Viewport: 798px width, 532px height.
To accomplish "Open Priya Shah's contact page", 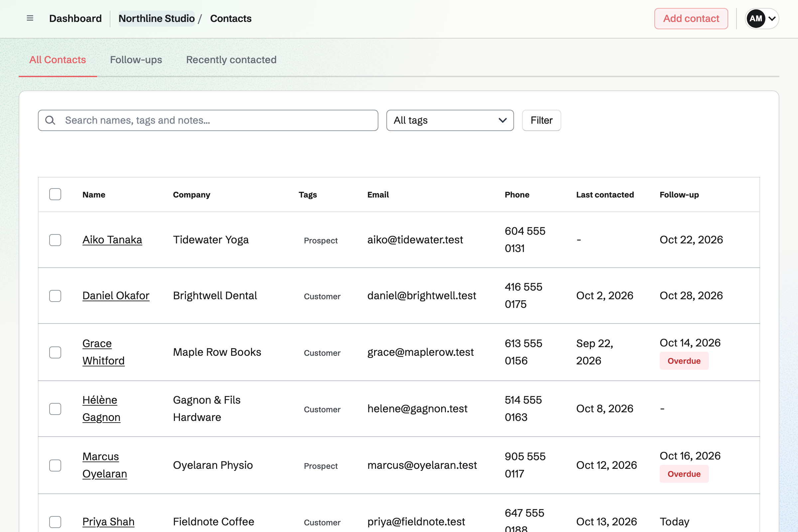I will (108, 521).
